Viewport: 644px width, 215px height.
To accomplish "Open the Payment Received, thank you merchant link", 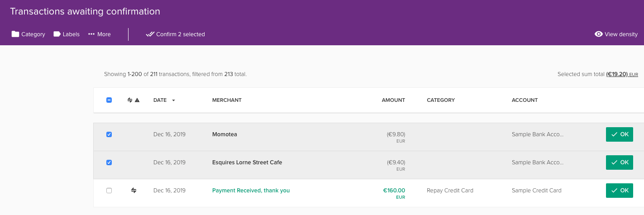I will click(x=251, y=191).
